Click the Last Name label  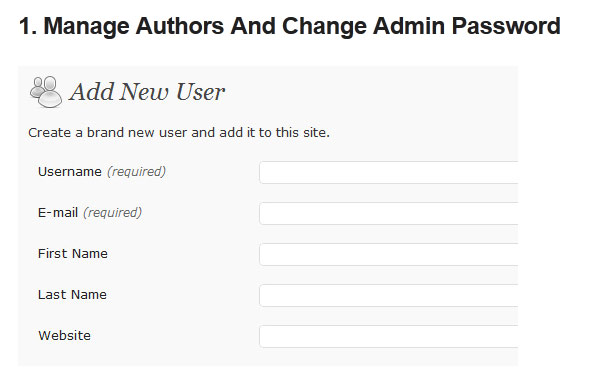click(x=72, y=294)
